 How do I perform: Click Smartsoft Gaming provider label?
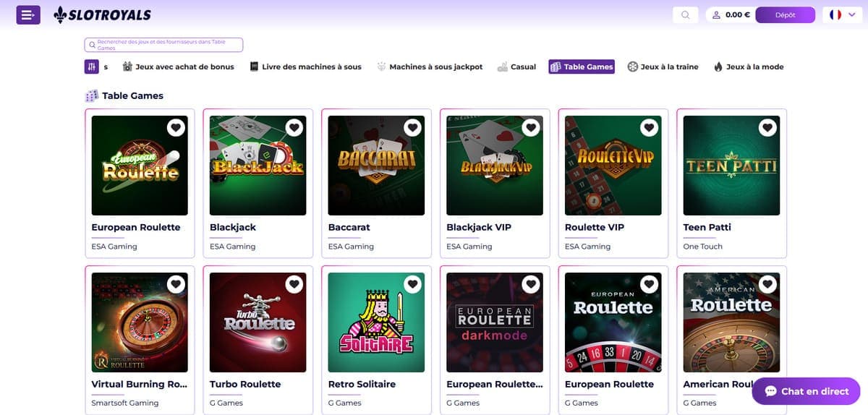[x=125, y=403]
